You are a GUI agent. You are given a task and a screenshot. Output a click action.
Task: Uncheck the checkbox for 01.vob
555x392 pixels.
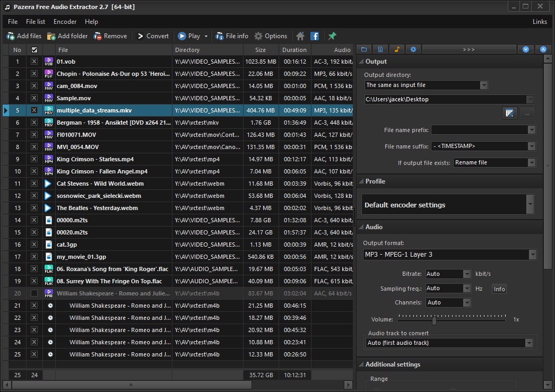(34, 62)
